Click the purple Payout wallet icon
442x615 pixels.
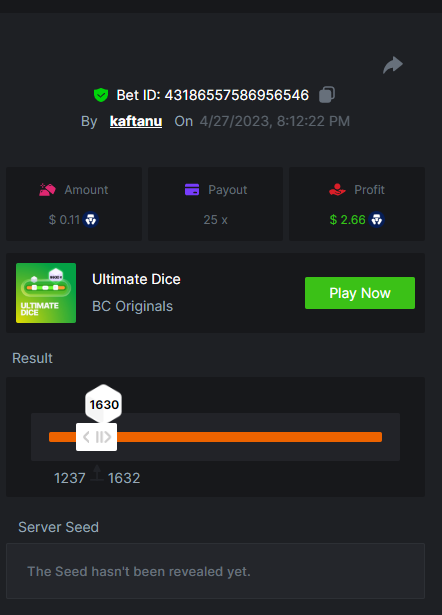point(192,190)
